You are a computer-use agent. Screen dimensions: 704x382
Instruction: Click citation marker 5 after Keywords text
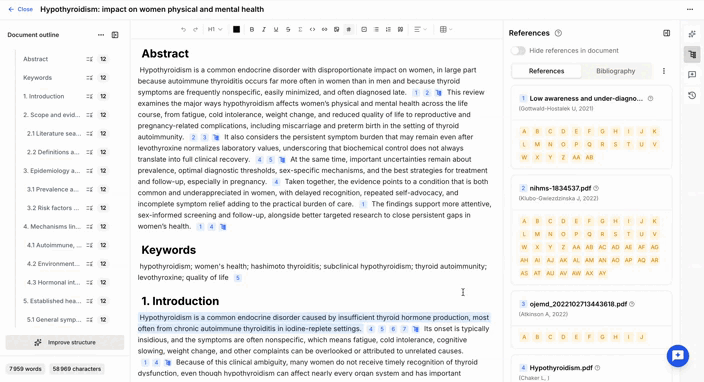click(238, 278)
